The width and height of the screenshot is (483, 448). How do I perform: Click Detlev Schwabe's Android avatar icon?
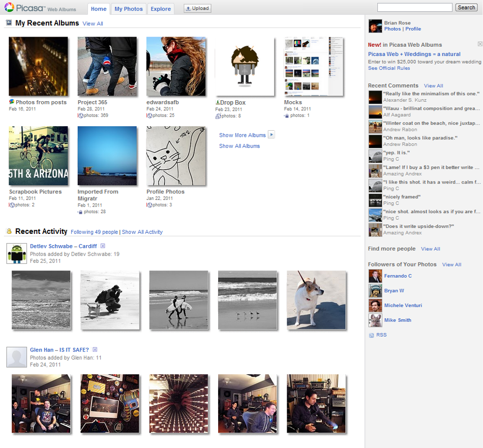pyautogui.click(x=17, y=253)
